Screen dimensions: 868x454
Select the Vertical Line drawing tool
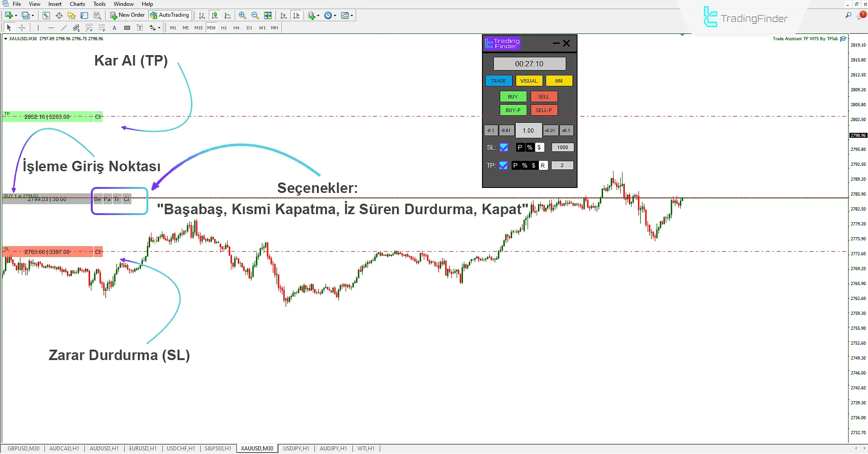tap(38, 28)
